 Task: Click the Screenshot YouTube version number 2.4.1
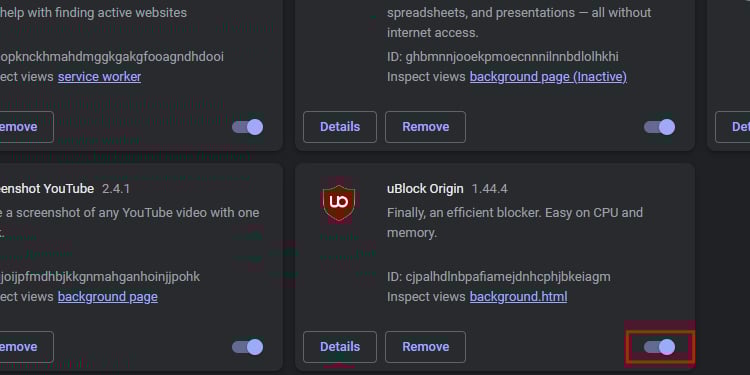116,189
